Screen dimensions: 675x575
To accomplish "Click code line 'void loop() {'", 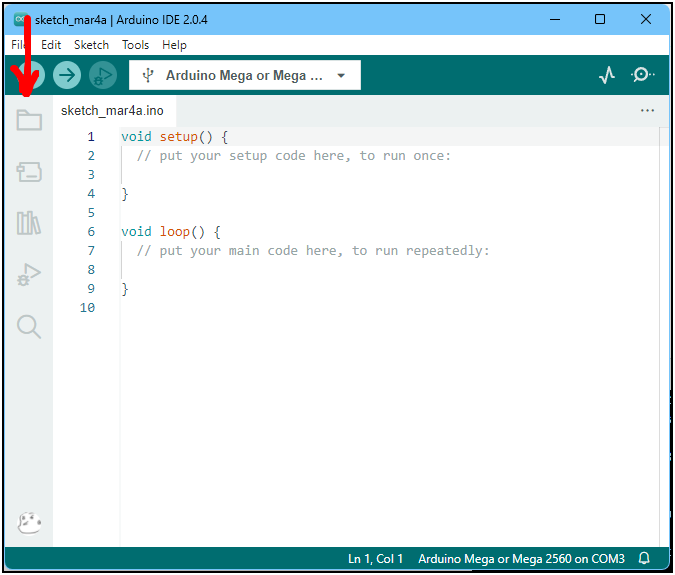I will [x=170, y=232].
